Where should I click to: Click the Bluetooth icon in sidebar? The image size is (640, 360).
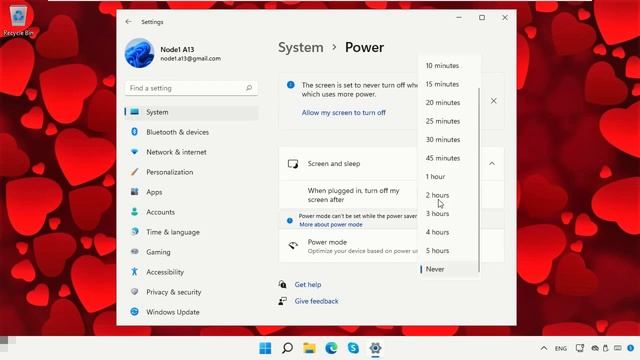point(134,132)
